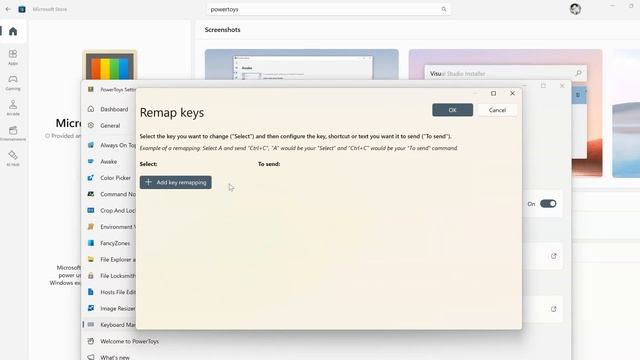Image resolution: width=640 pixels, height=360 pixels.
Task: Open Dashboard in PowerToys sidebar
Action: point(114,109)
